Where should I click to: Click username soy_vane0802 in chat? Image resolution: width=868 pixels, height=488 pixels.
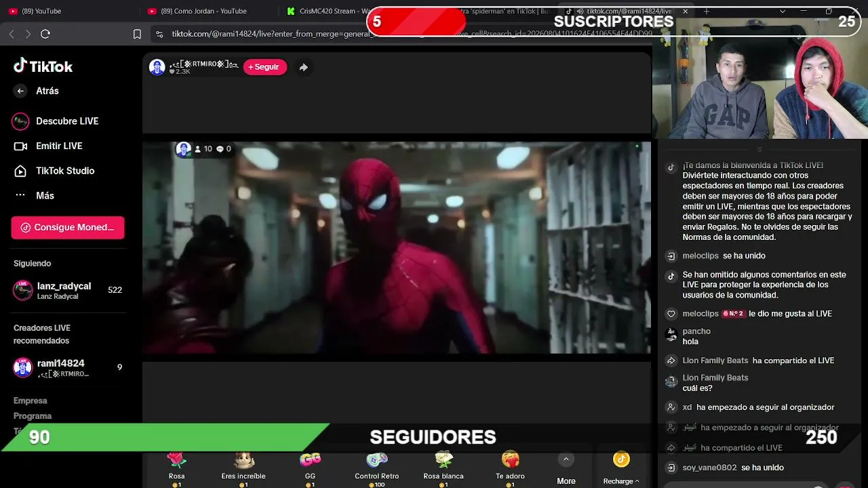709,468
